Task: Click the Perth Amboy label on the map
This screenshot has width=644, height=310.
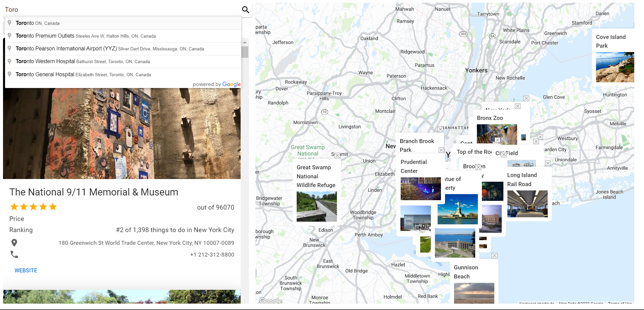Action: coord(369,235)
